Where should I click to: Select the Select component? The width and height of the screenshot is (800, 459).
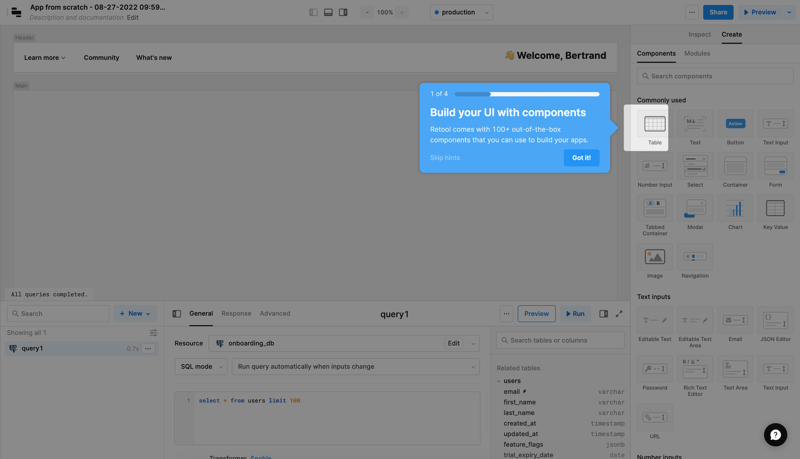coord(695,170)
